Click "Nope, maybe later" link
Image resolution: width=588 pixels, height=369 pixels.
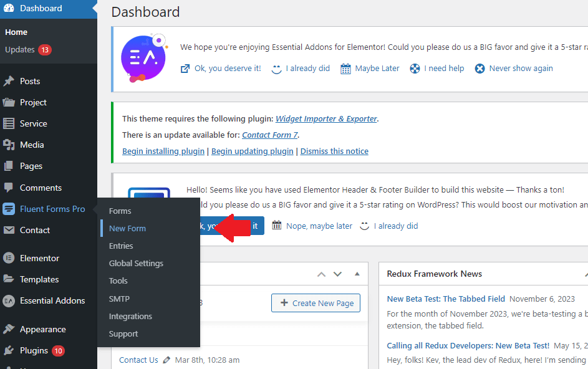coord(319,226)
